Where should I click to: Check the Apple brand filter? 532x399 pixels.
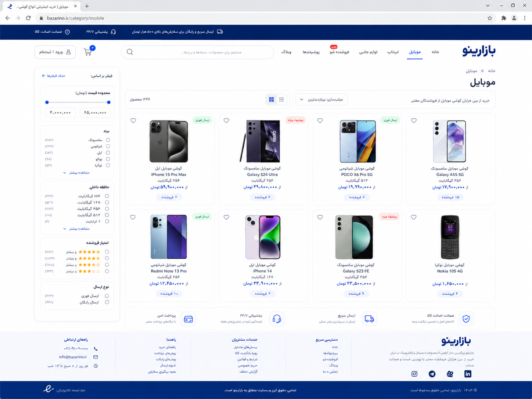[108, 152]
